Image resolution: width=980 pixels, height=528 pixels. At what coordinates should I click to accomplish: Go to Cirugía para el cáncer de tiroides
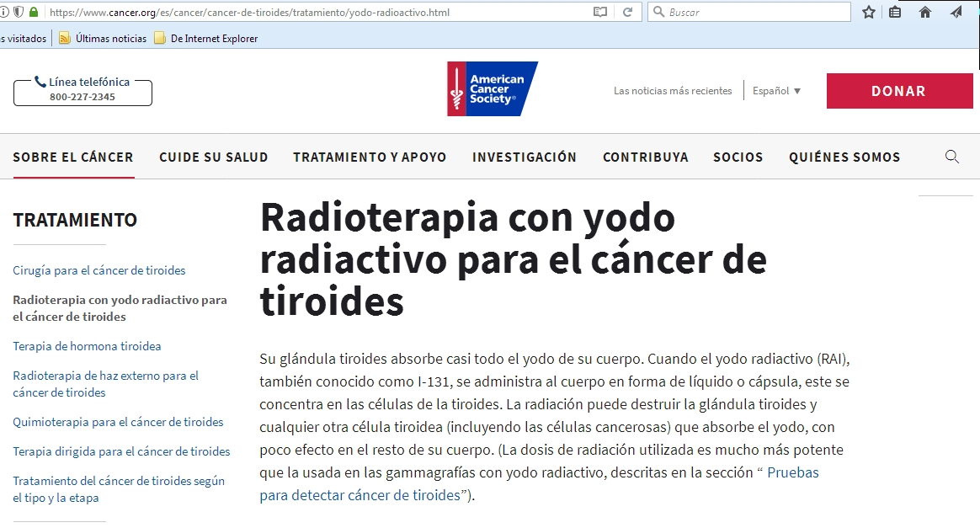[x=99, y=270]
